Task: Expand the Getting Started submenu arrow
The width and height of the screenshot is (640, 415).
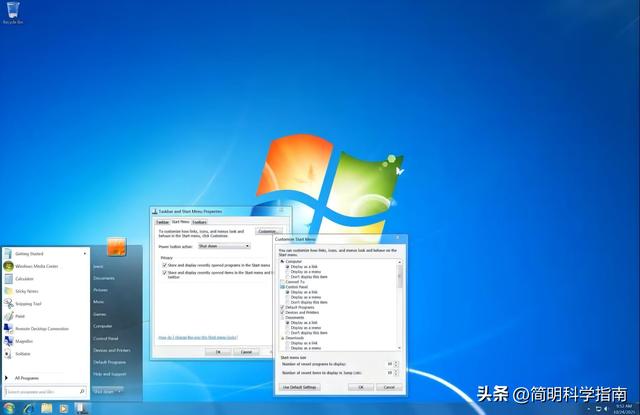Action: click(x=84, y=254)
